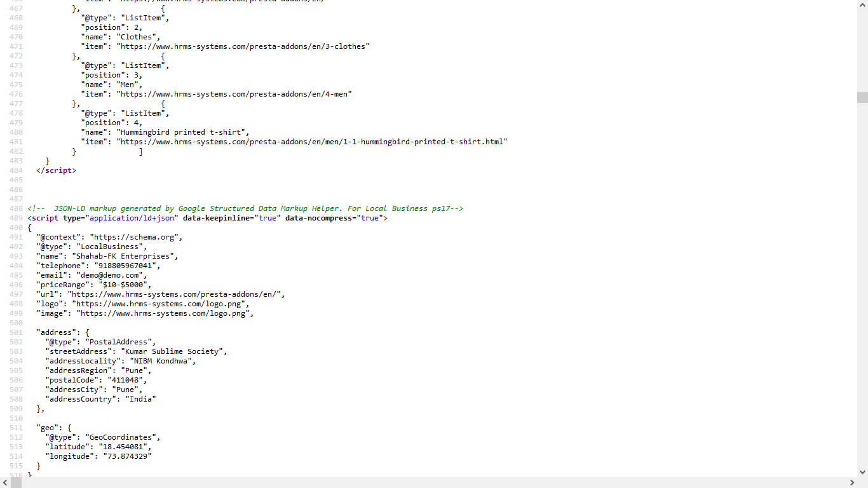Click the vertical scrollbar thumb

862,97
